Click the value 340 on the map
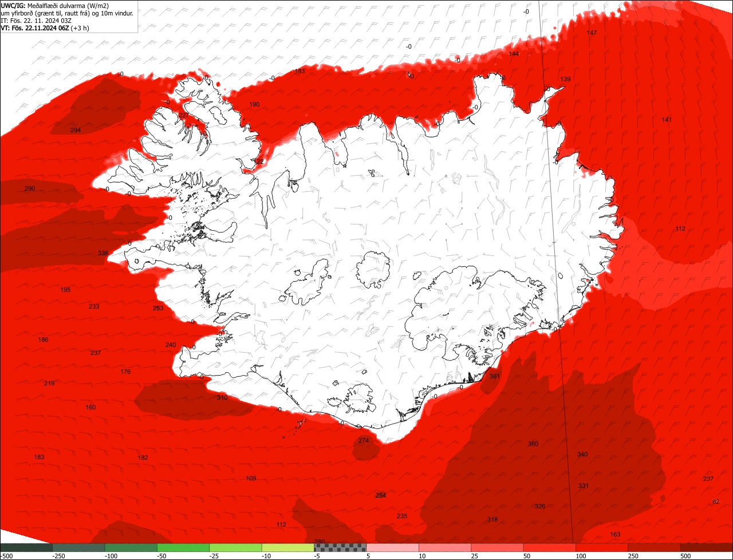This screenshot has width=733, height=560. [582, 454]
